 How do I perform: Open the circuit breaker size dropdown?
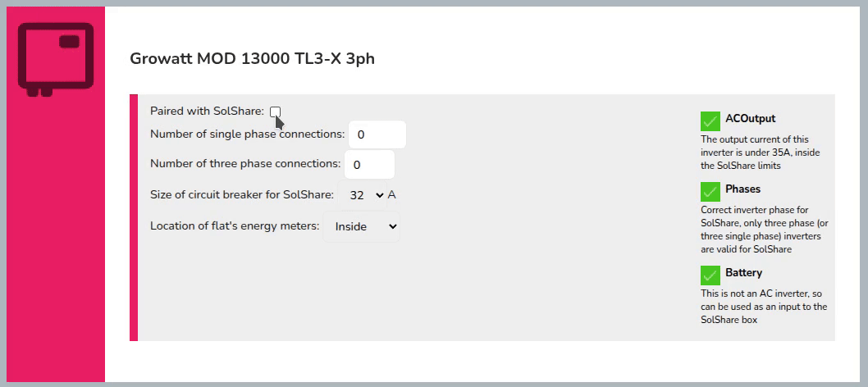tap(362, 196)
